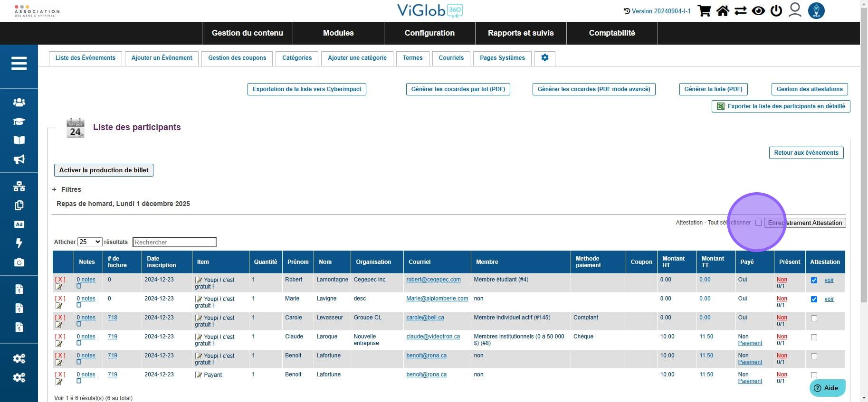Open robert@cegepec.com email link
The height and width of the screenshot is (402, 868).
coord(433,280)
